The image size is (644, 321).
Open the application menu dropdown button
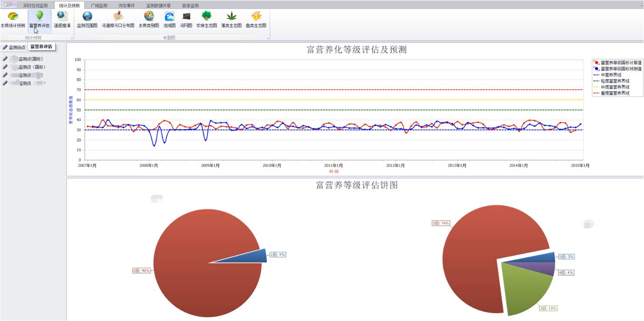click(x=9, y=5)
